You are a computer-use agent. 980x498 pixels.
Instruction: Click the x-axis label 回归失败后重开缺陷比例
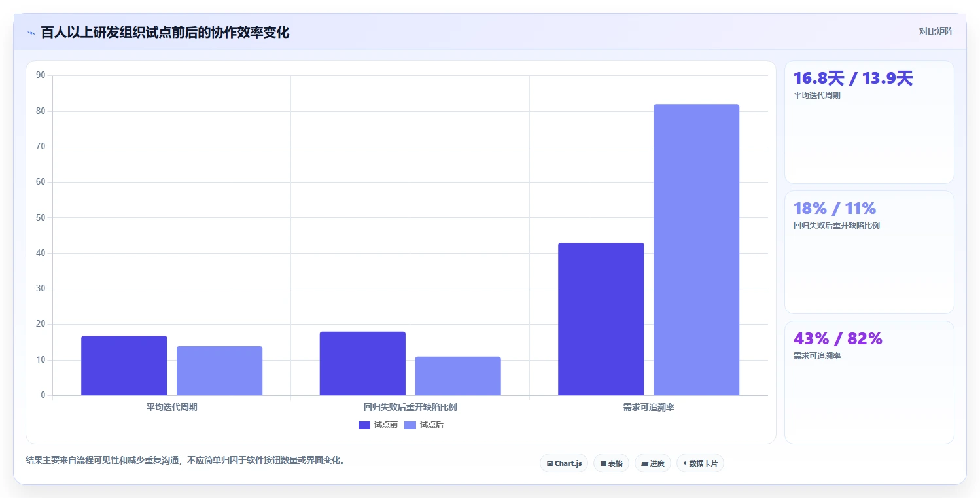(x=410, y=407)
